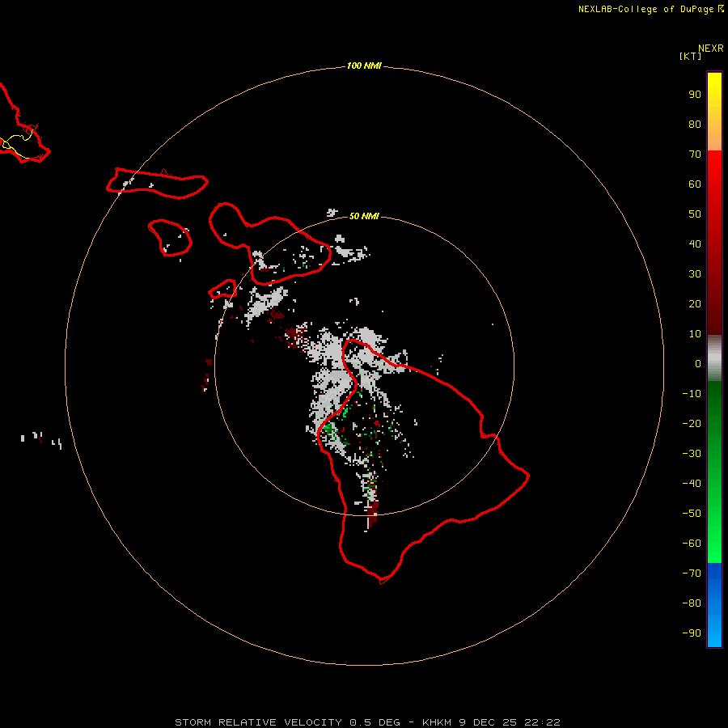Select the -30 value on velocity scale
The height and width of the screenshot is (728, 728).
point(692,454)
